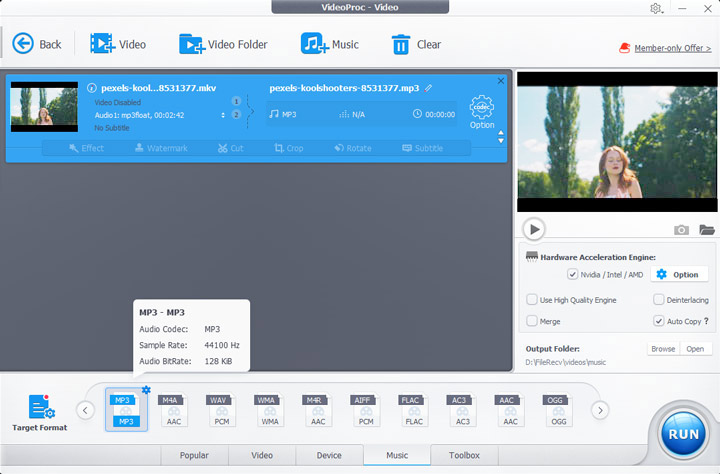Open hardware acceleration Option button
The height and width of the screenshot is (474, 720).
pos(678,274)
